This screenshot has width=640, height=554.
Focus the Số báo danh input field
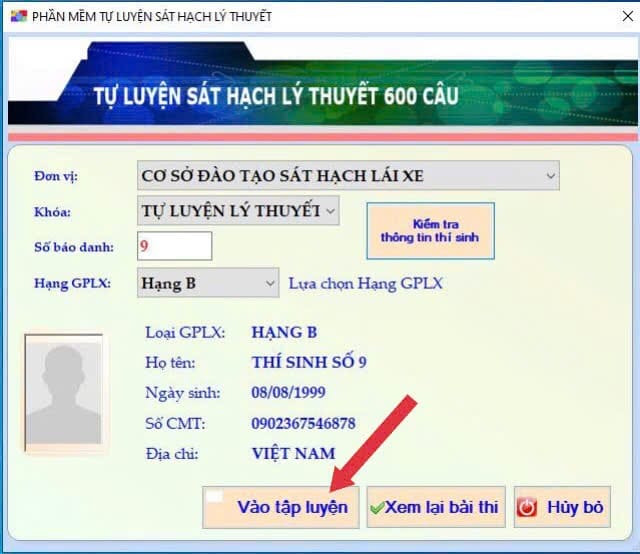[x=175, y=246]
